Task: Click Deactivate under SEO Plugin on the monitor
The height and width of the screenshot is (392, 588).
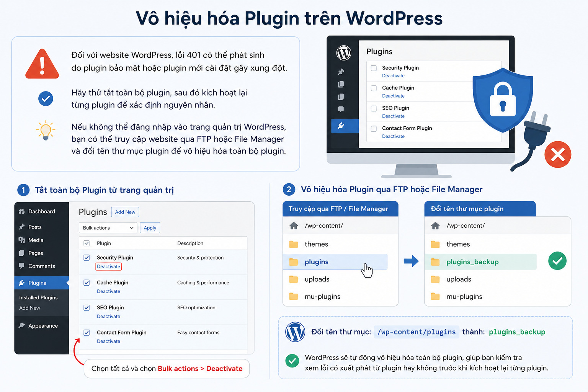Action: 393,116
